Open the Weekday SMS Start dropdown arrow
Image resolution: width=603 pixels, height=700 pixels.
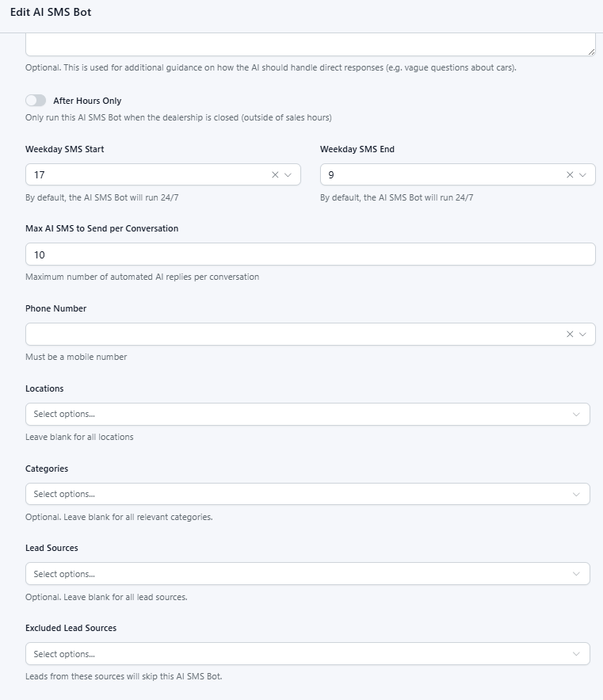coord(288,175)
